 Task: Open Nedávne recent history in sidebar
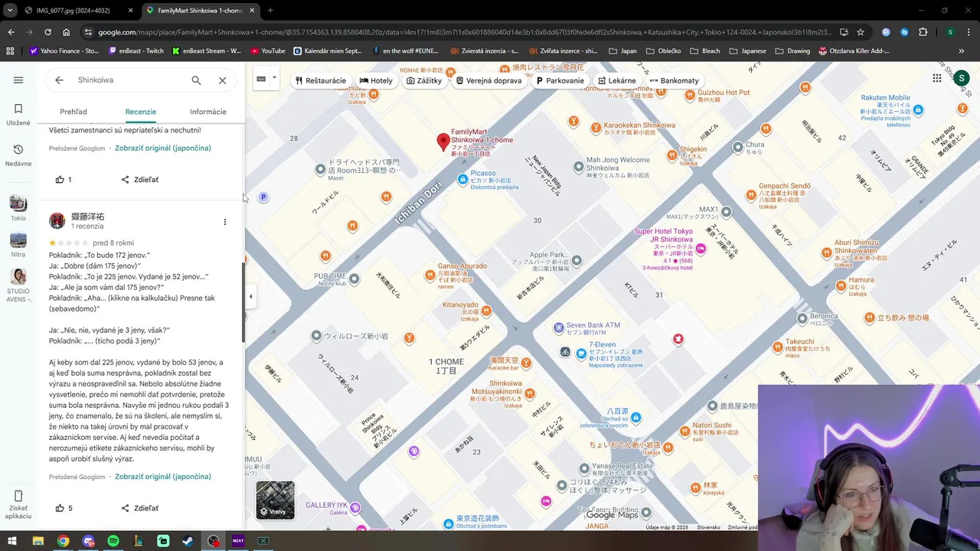tap(18, 155)
